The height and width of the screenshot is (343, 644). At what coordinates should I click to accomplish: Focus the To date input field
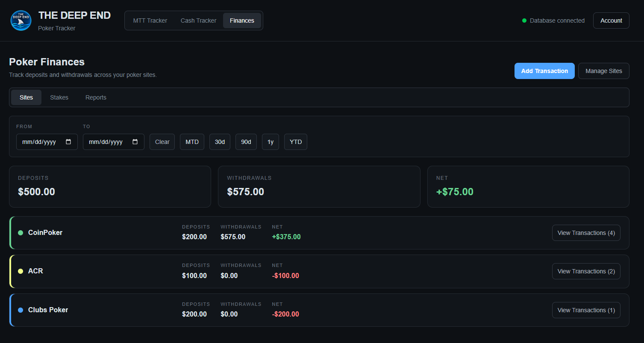[114, 142]
